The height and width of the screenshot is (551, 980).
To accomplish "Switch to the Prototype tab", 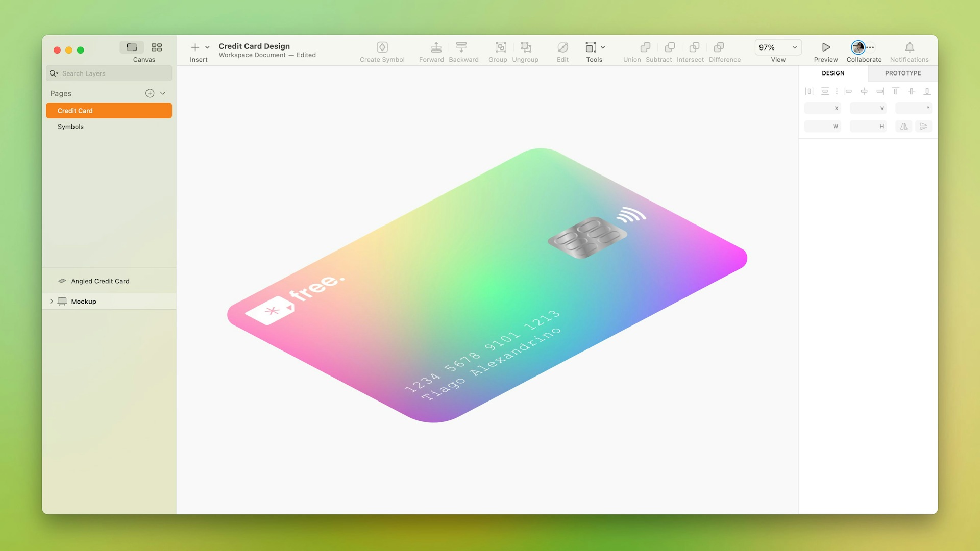I will click(x=902, y=73).
